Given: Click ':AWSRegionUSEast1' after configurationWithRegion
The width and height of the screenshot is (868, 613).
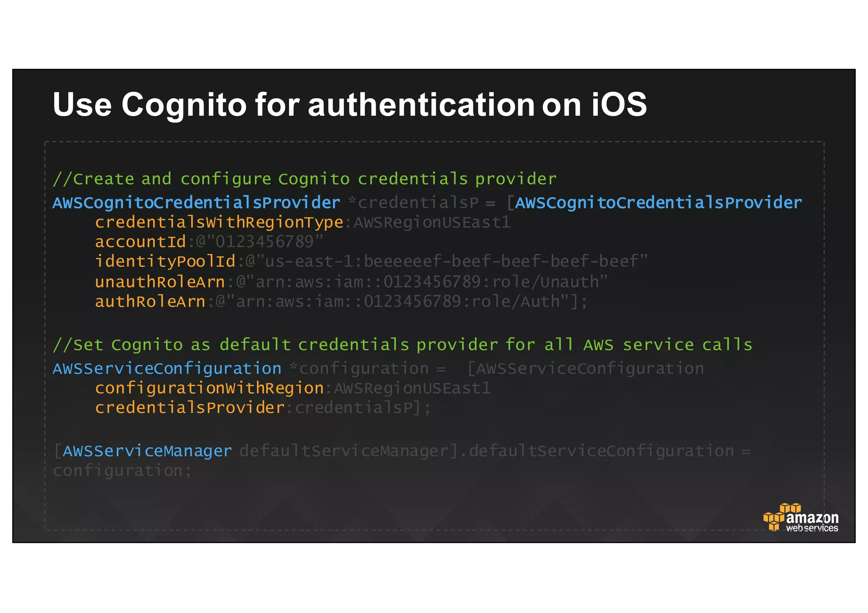Looking at the screenshot, I should click(x=408, y=388).
